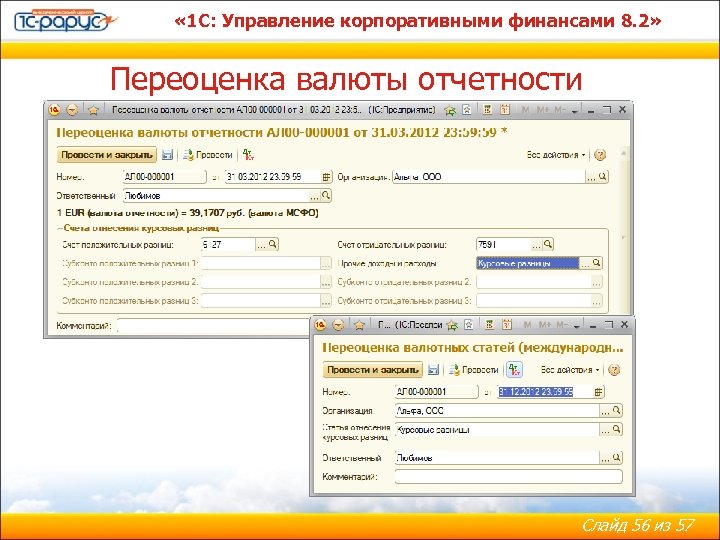The image size is (720, 540).
Task: Click the magnifier icon beside Ответственный Любимов in main window
Action: tap(326, 196)
